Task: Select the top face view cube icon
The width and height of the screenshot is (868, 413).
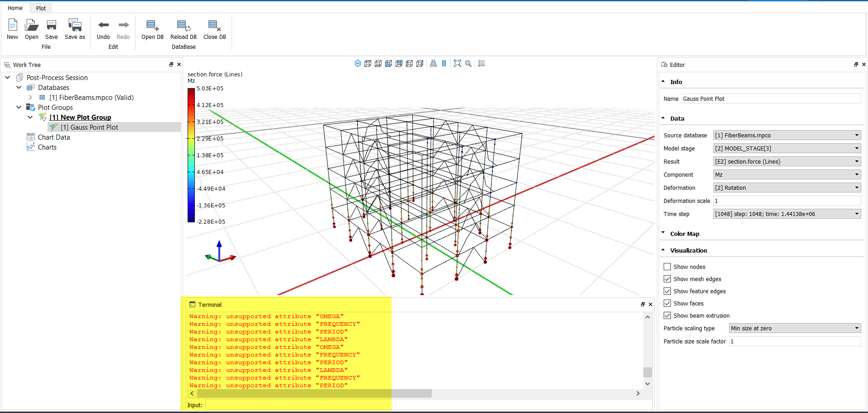Action: pyautogui.click(x=368, y=63)
